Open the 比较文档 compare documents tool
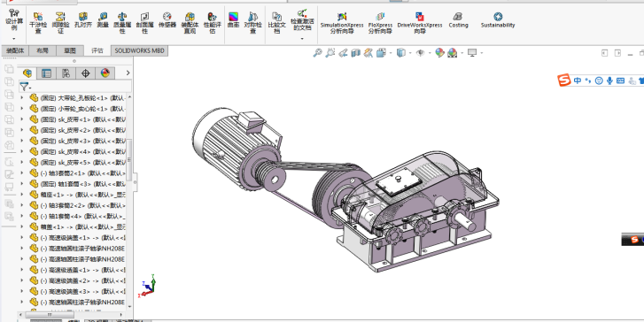 click(276, 23)
